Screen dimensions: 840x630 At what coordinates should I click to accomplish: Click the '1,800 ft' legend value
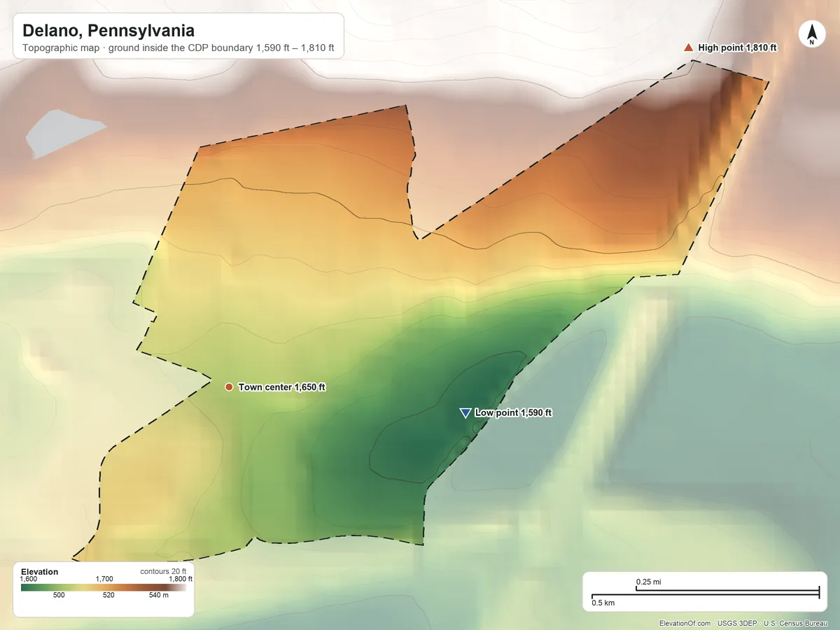(x=181, y=580)
